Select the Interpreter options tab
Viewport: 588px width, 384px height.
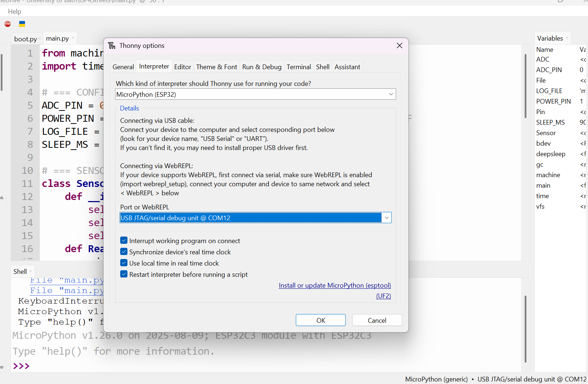pos(154,66)
